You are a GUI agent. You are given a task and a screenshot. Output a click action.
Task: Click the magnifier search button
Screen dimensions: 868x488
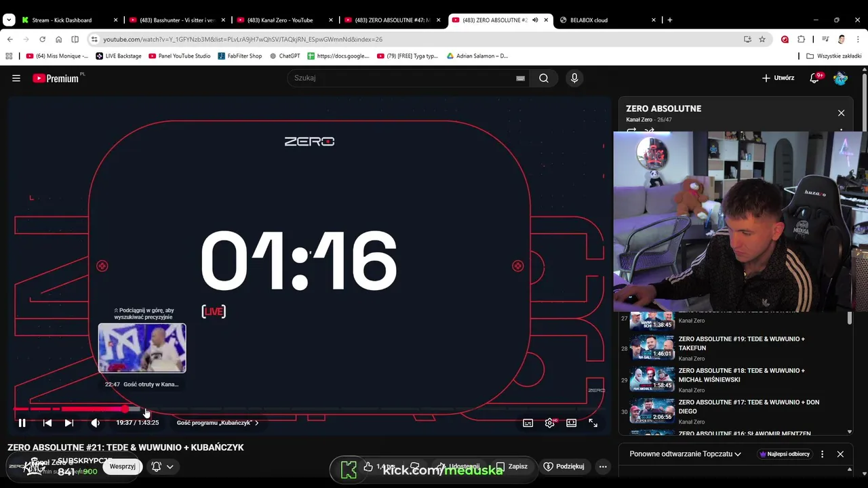coord(544,78)
